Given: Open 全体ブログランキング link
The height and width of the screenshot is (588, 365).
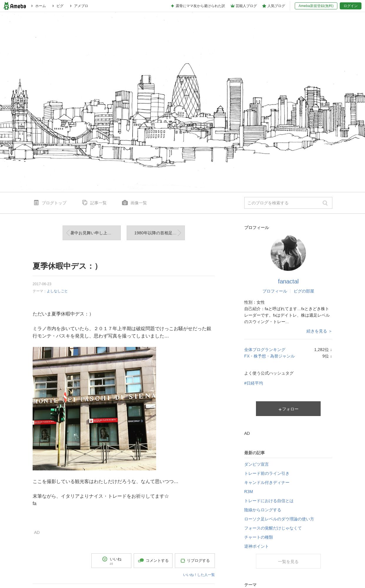Looking at the screenshot, I should [265, 350].
